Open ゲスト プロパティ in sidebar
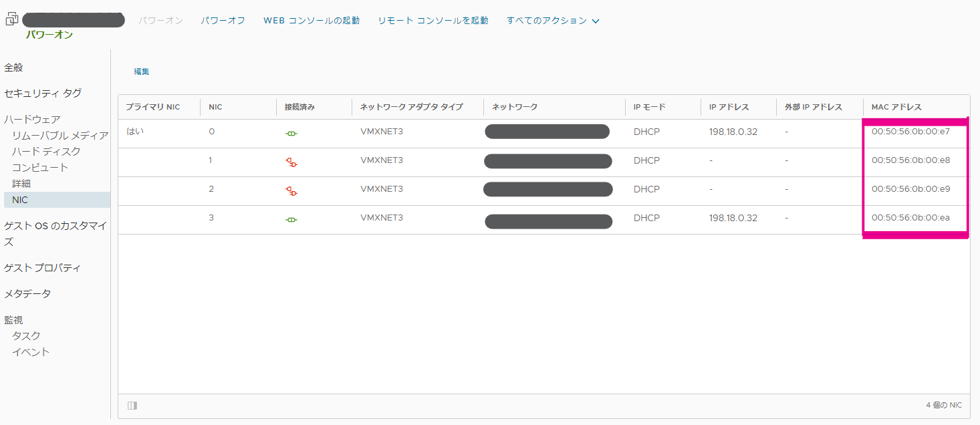The height and width of the screenshot is (425, 980). 43,268
